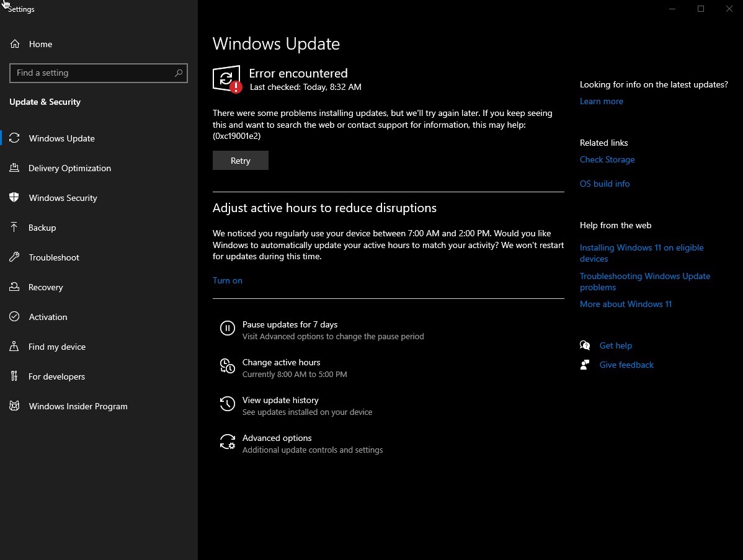Click the Update & Security heading
This screenshot has width=743, height=560.
point(45,102)
